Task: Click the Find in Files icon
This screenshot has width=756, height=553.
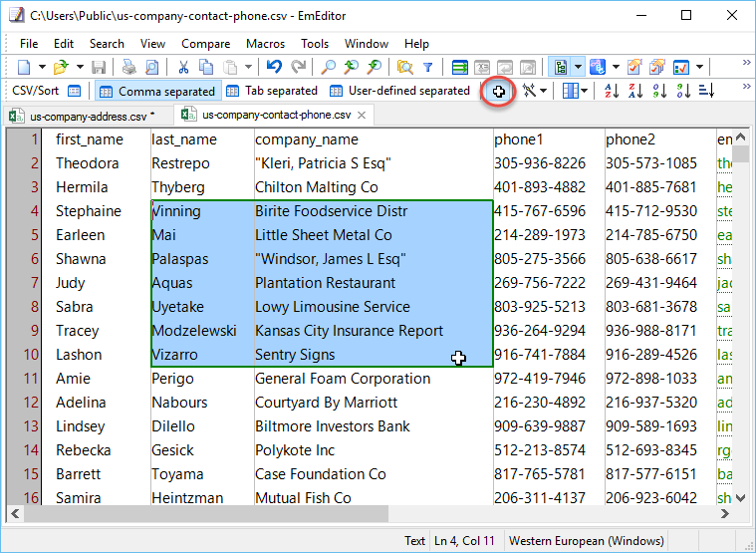Action: click(x=405, y=67)
